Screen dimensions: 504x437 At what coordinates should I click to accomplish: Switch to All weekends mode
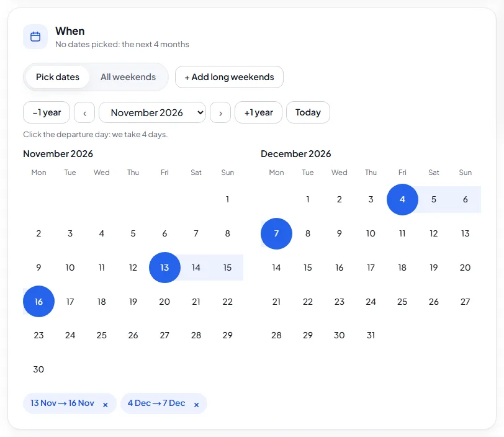click(x=128, y=77)
